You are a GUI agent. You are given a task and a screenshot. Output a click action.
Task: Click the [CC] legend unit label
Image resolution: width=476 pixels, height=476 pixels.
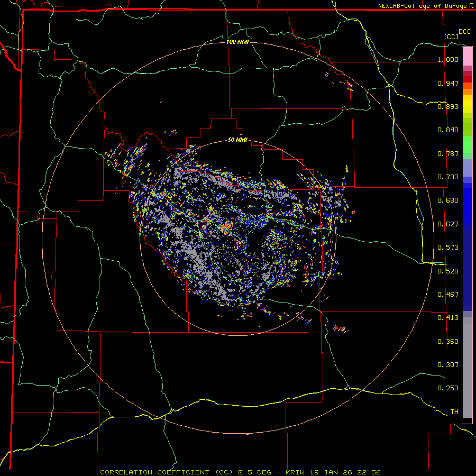click(x=452, y=36)
